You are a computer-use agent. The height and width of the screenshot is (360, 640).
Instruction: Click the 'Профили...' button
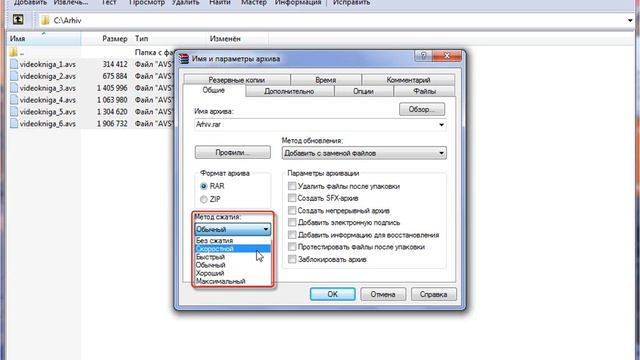pyautogui.click(x=233, y=152)
